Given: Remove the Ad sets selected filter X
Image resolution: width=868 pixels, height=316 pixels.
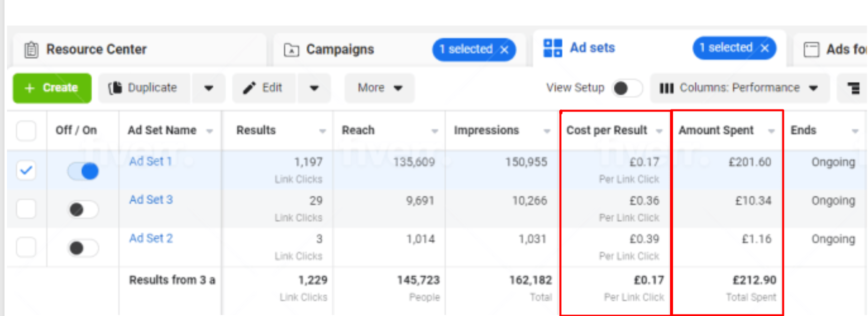Looking at the screenshot, I should [764, 48].
